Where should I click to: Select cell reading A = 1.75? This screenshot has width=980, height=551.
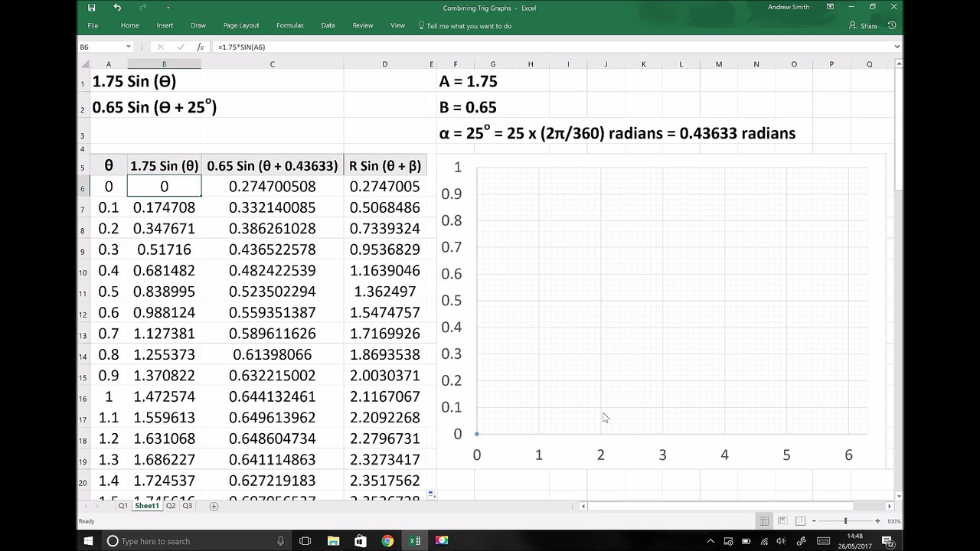(469, 81)
